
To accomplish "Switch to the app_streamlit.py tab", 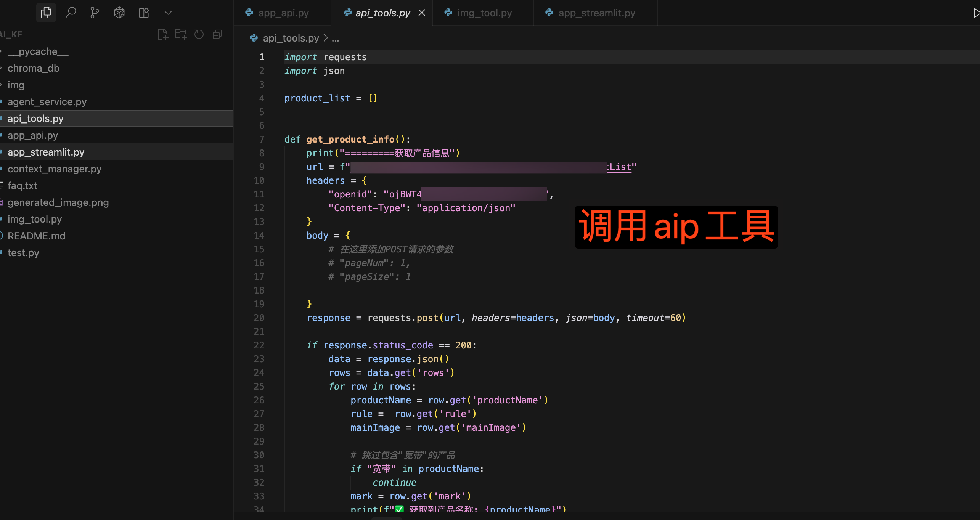I will pos(596,13).
